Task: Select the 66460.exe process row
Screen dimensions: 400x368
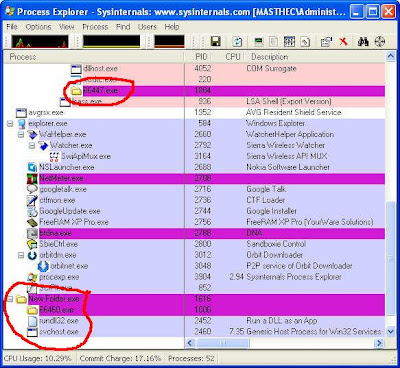Action: 194,310
